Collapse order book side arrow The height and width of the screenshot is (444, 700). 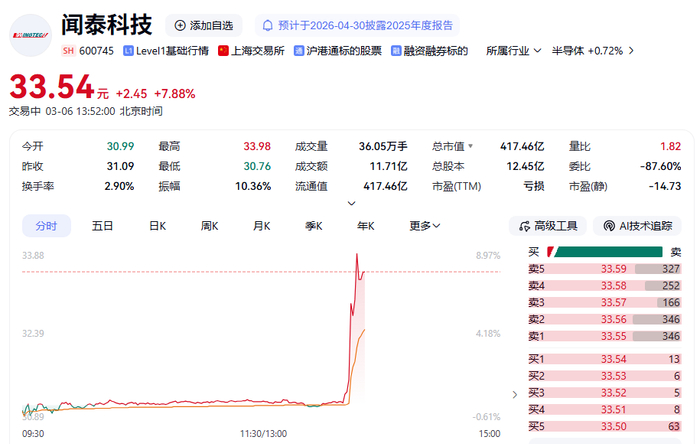point(515,394)
